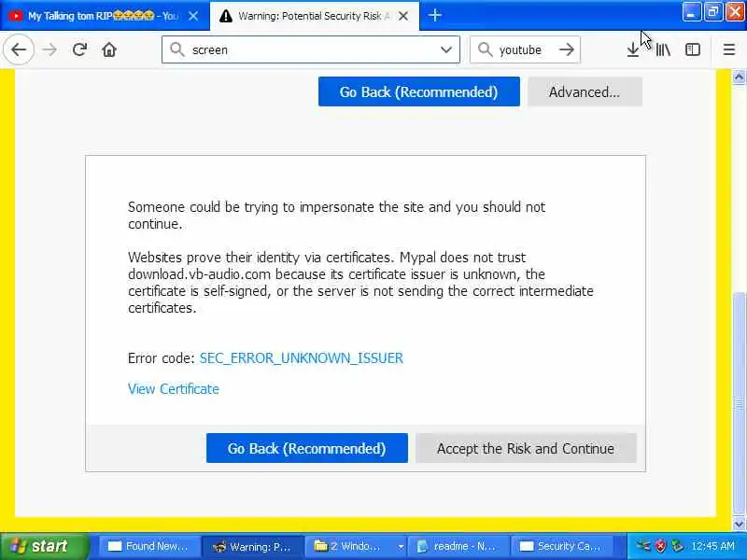Click the forward navigation arrow
747x560 pixels.
click(49, 49)
